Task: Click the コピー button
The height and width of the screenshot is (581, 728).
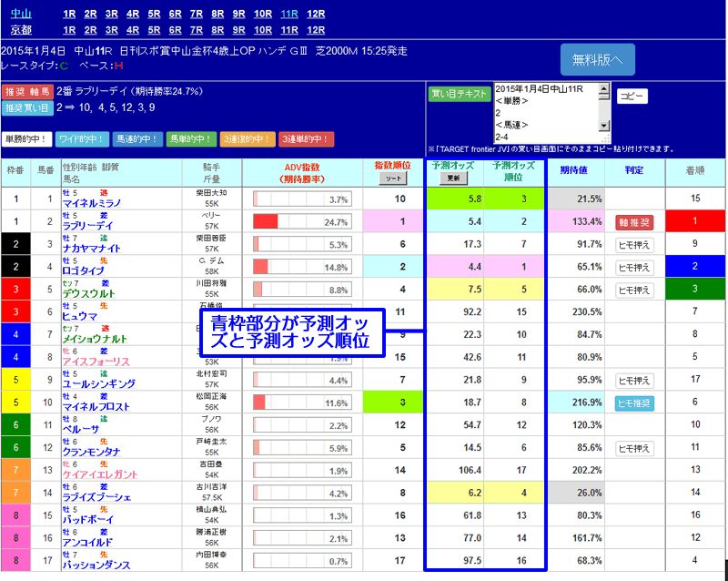Action: tap(632, 97)
